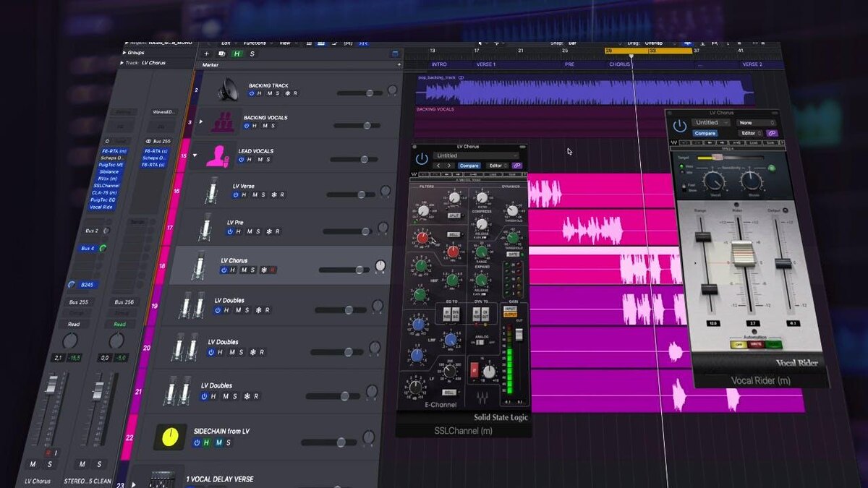Click the SPLIT button in SSL filters
The width and height of the screenshot is (868, 488).
(x=454, y=215)
